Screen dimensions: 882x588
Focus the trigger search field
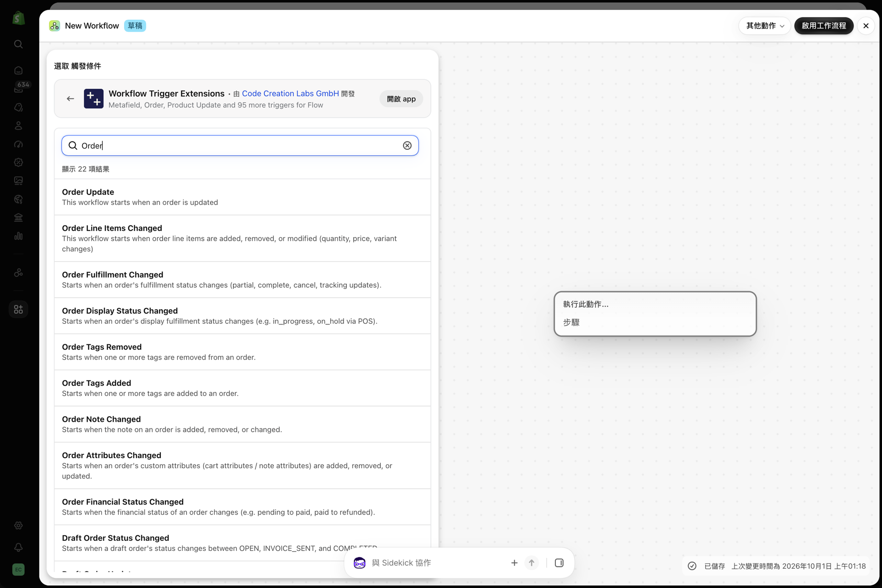coord(240,146)
